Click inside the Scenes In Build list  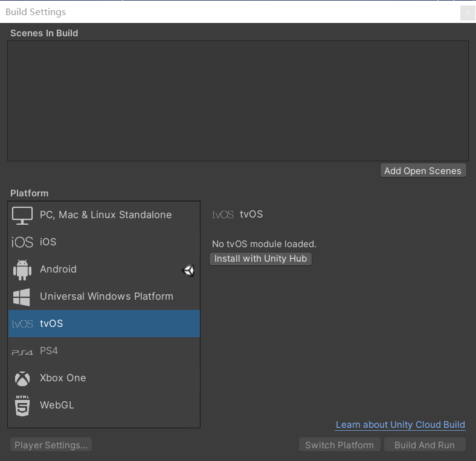pos(238,101)
